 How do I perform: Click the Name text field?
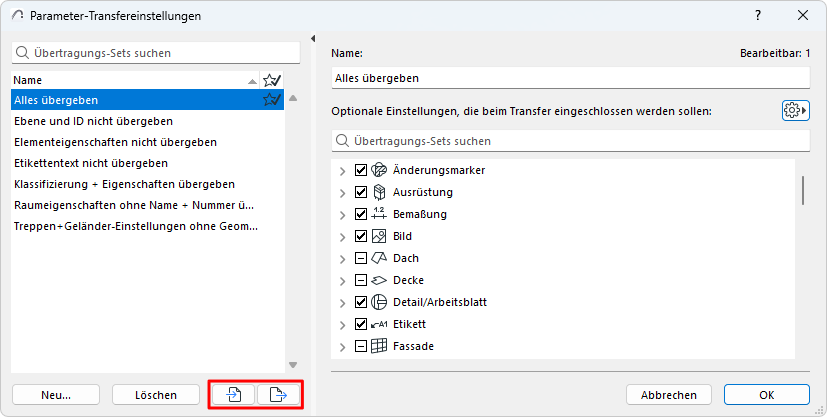pyautogui.click(x=570, y=78)
